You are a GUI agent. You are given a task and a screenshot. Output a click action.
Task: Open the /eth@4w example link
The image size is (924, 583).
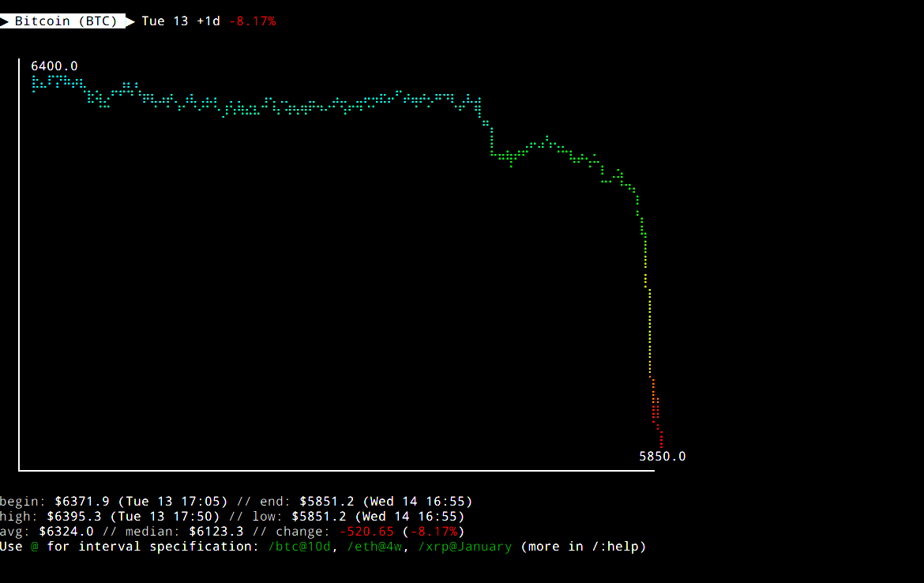[x=375, y=547]
